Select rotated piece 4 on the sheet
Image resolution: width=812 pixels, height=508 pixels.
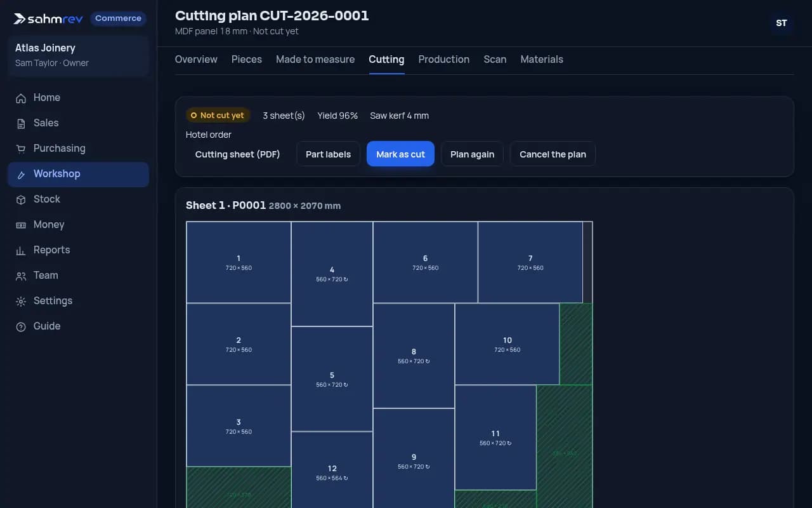pos(332,274)
